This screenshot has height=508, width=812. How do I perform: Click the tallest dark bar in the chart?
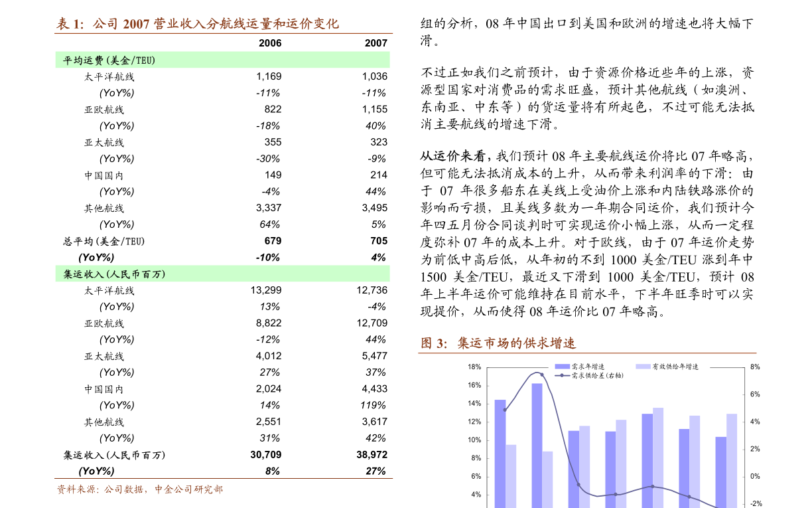537,446
